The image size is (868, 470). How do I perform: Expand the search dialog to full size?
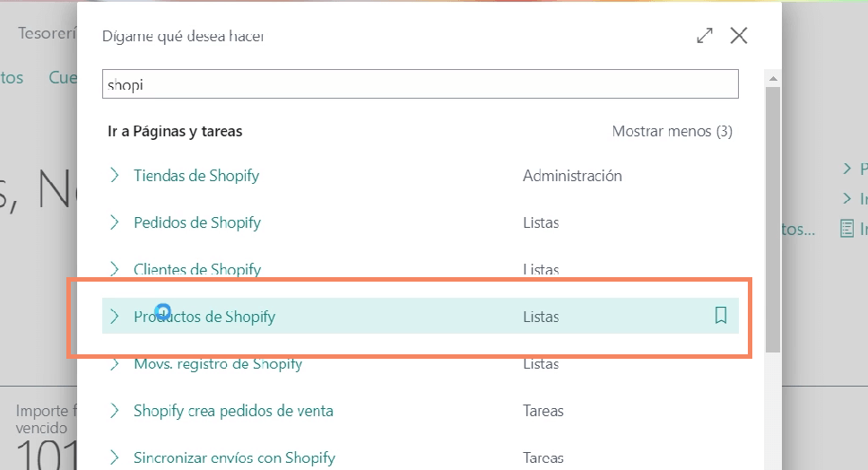point(705,36)
